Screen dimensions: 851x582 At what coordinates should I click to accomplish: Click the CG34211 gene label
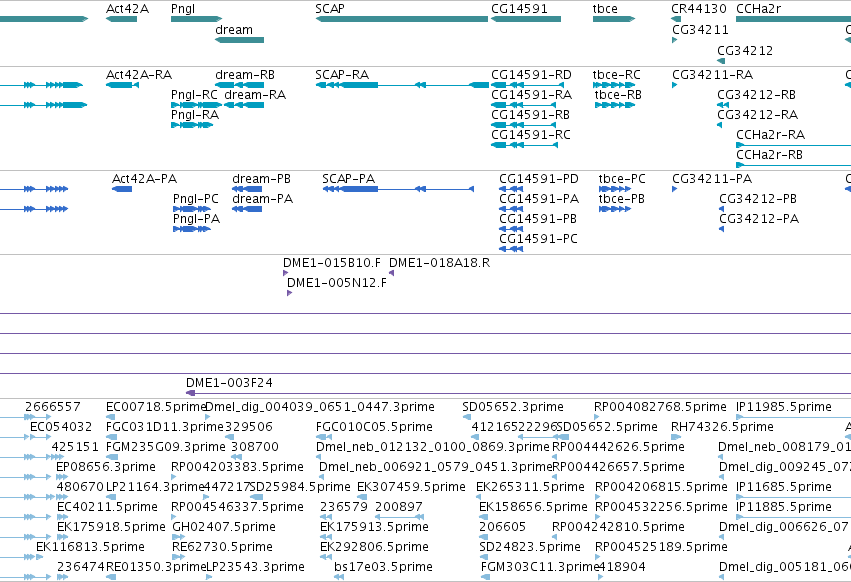click(700, 30)
